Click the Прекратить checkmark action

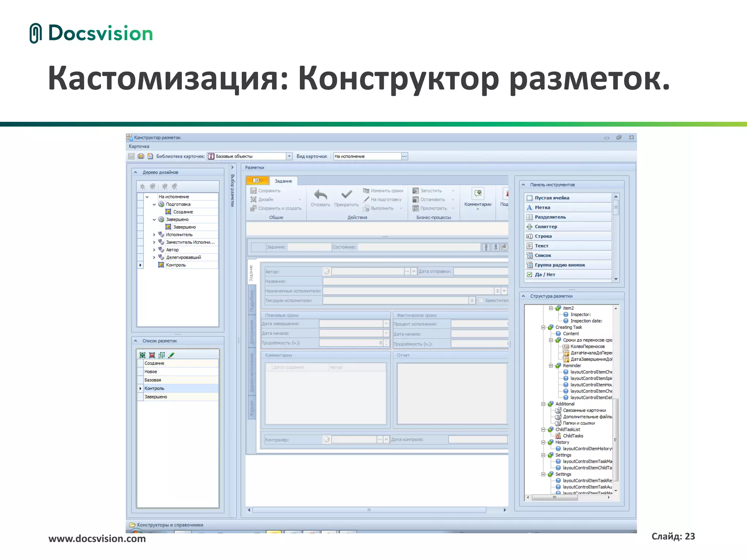click(346, 198)
